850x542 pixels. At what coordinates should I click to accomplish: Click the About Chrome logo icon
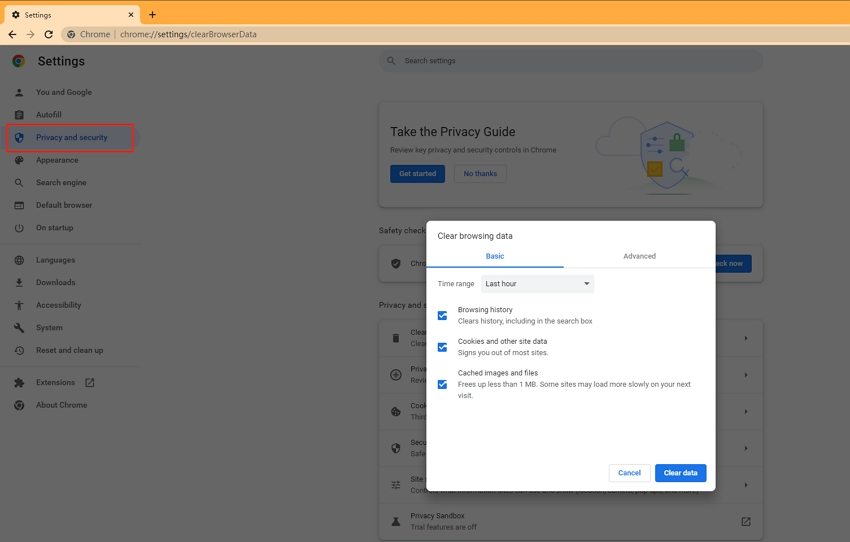tap(19, 405)
